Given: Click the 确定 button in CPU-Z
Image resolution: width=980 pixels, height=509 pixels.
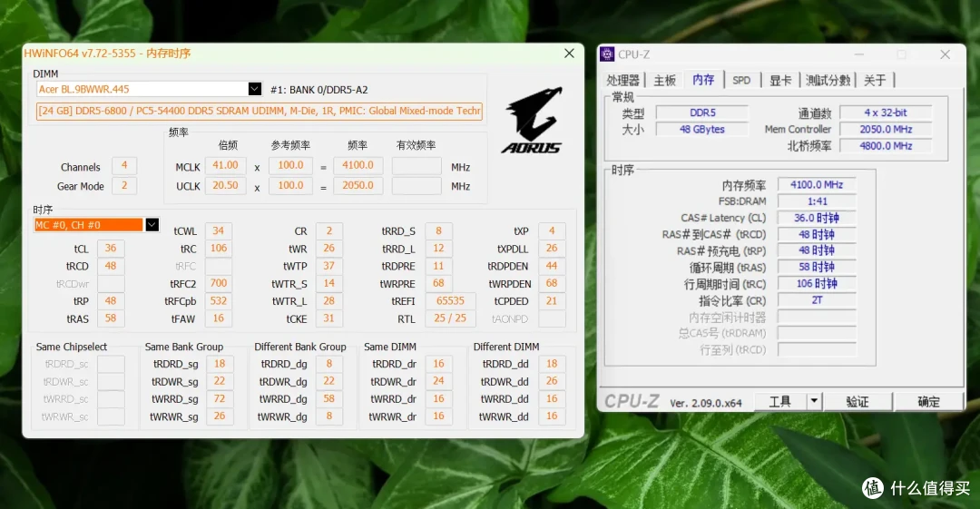Looking at the screenshot, I should (928, 401).
